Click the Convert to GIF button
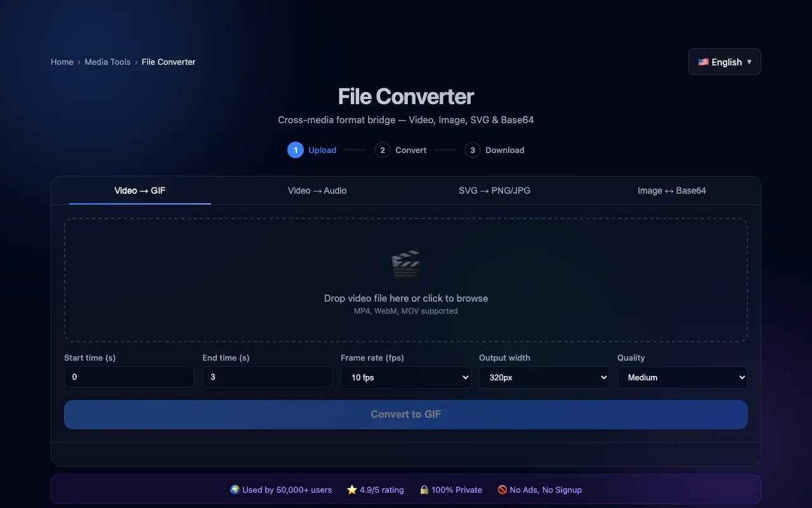Viewport: 812px width, 508px height. pos(406,415)
